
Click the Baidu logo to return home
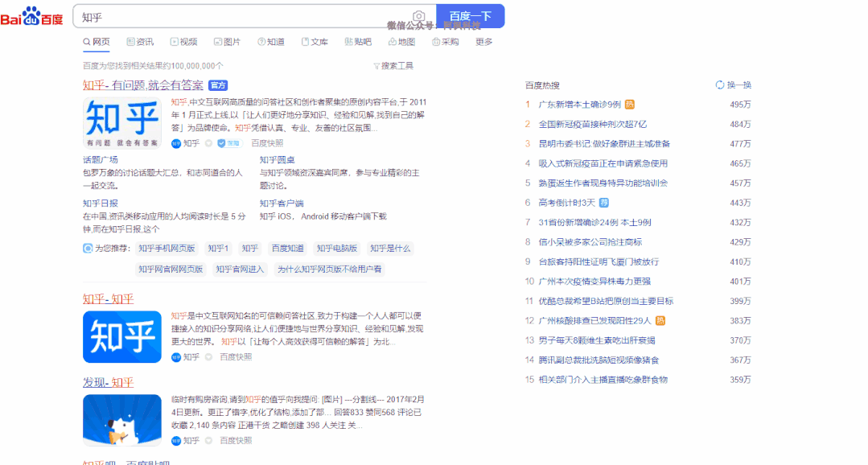[x=32, y=14]
